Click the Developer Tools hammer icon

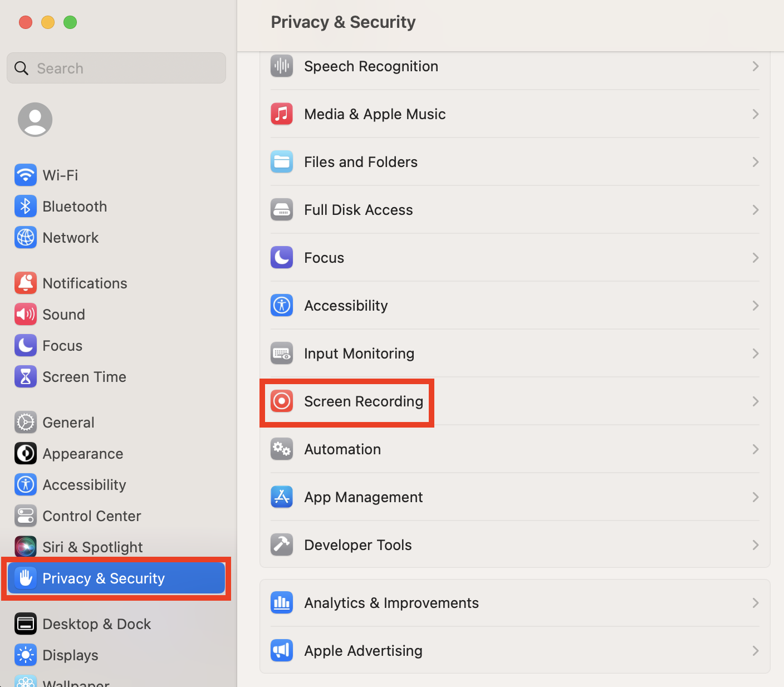(282, 544)
